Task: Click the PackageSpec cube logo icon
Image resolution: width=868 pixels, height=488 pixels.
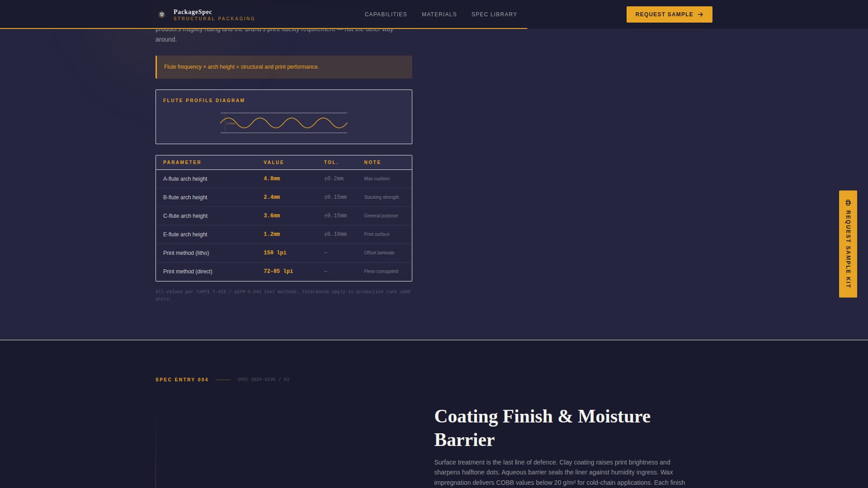Action: tap(162, 14)
